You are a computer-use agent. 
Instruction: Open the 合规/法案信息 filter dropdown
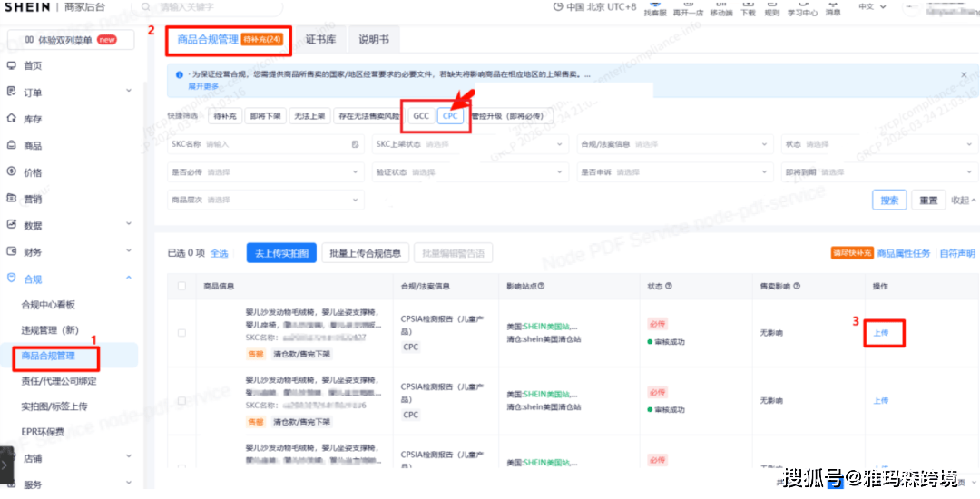click(x=675, y=144)
